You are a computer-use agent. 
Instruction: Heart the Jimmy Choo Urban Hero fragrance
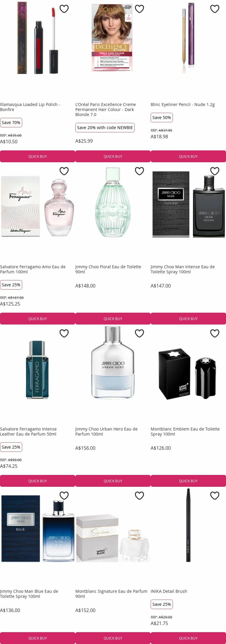(139, 333)
